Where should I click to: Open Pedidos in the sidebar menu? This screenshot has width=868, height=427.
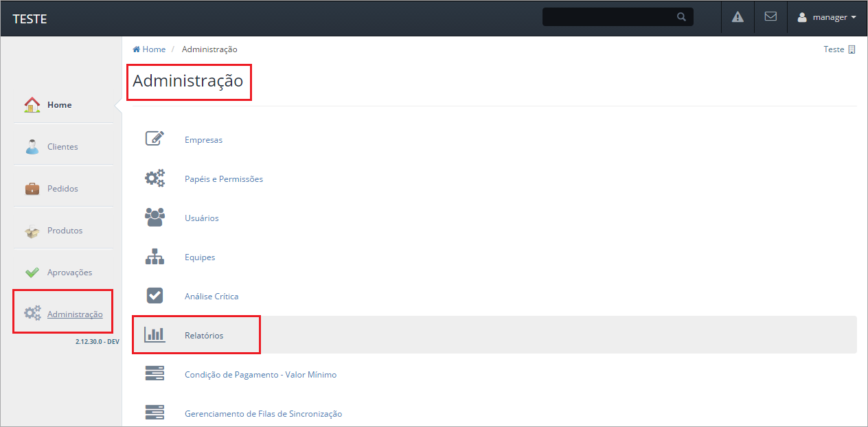[x=62, y=189]
